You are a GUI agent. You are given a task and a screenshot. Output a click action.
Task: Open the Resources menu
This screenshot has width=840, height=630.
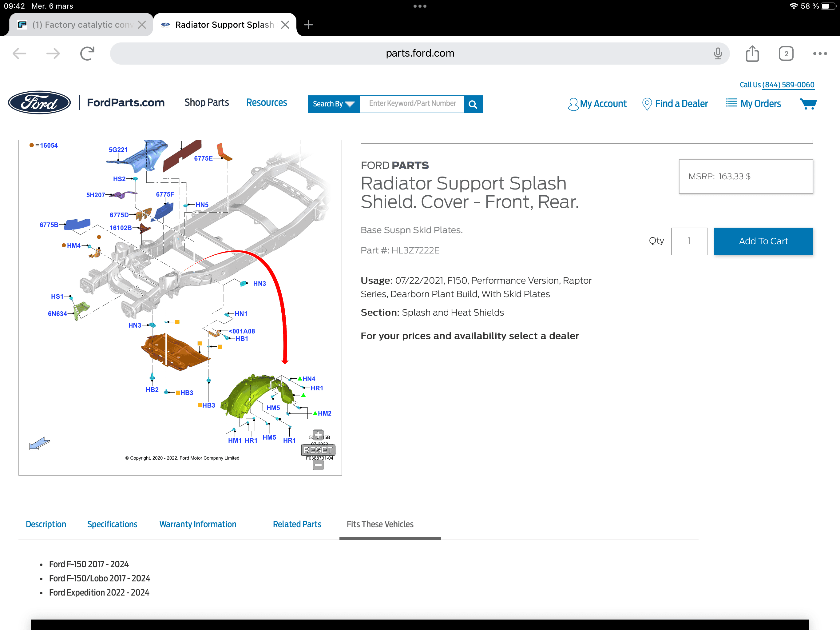pyautogui.click(x=266, y=103)
